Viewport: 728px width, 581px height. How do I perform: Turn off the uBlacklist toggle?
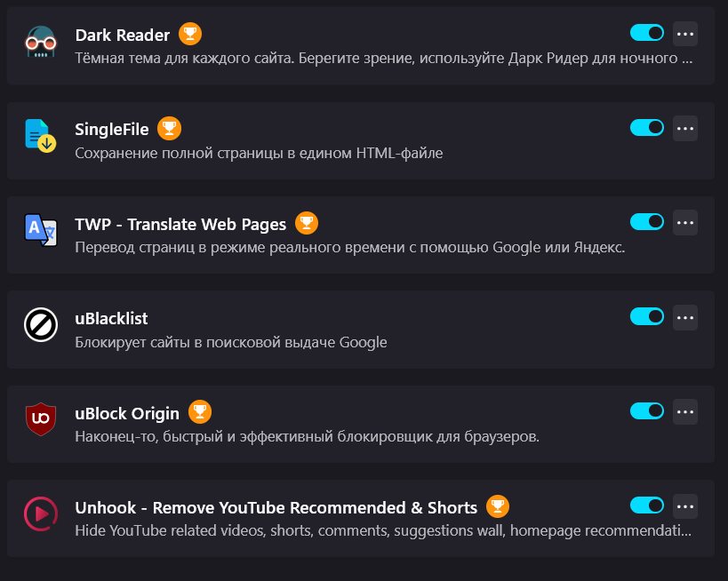point(647,316)
